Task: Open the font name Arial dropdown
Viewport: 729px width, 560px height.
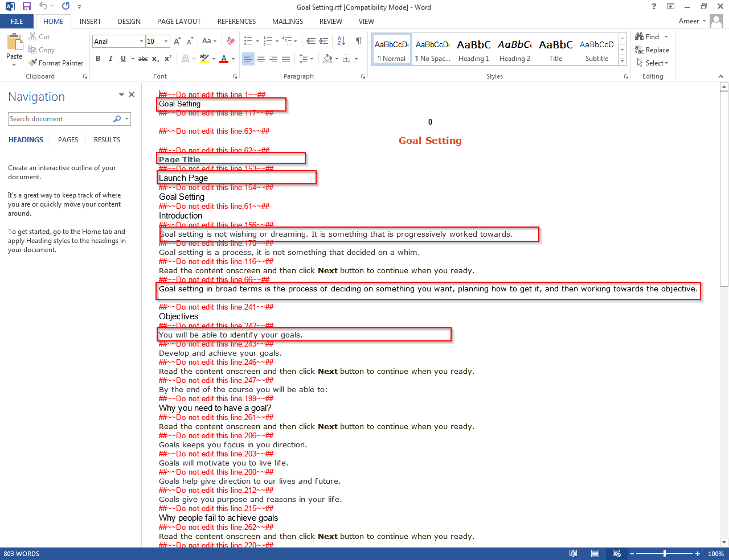Action: click(x=141, y=41)
